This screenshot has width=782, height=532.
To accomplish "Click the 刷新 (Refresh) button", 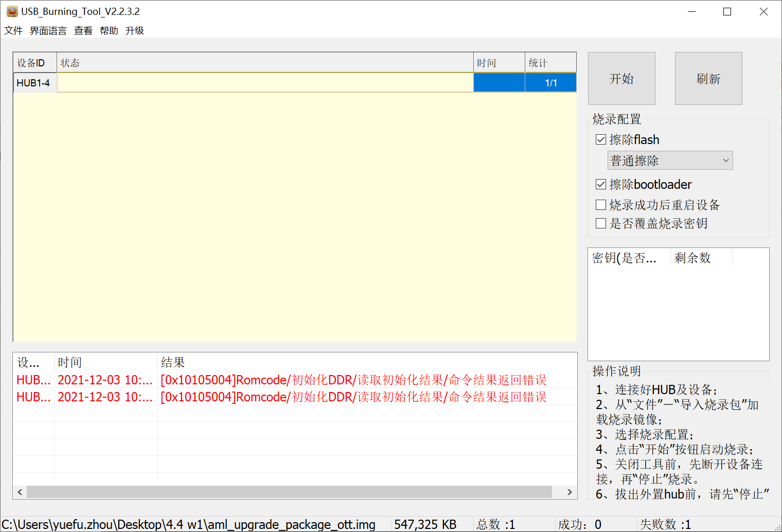I will [708, 78].
